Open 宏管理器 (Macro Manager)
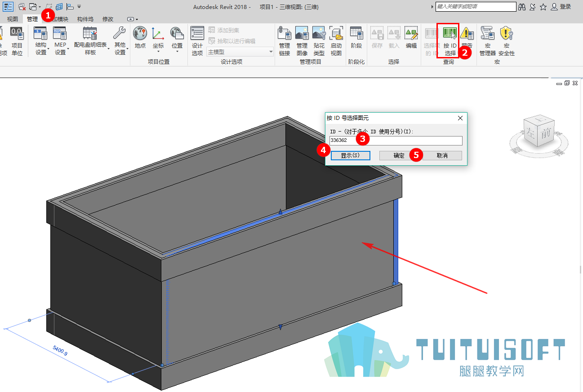This screenshot has height=392, width=583. [487, 40]
